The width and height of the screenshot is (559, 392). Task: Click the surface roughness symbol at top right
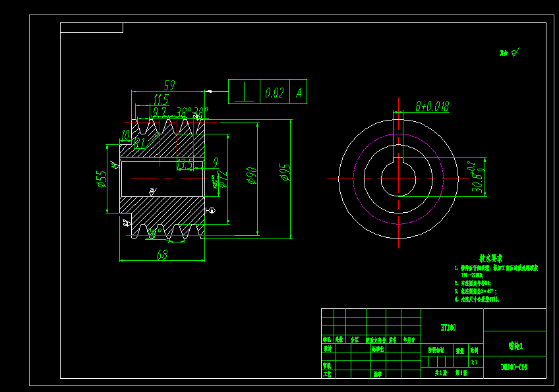point(515,53)
